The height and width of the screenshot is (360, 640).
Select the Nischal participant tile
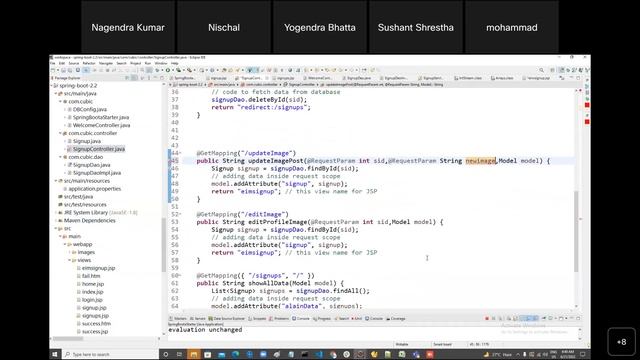click(x=224, y=27)
